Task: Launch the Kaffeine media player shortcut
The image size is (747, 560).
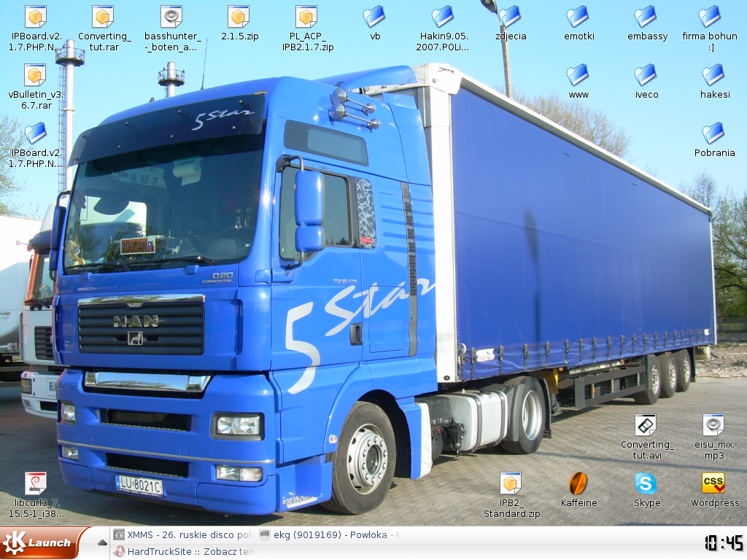Action: [x=578, y=483]
